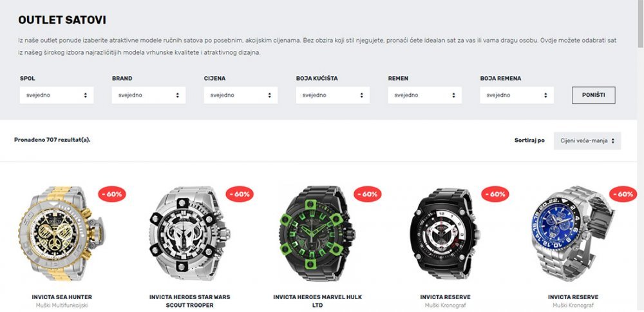This screenshot has height=312, width=644.
Task: Change sort order Cijeni veća-manja
Action: pyautogui.click(x=587, y=141)
